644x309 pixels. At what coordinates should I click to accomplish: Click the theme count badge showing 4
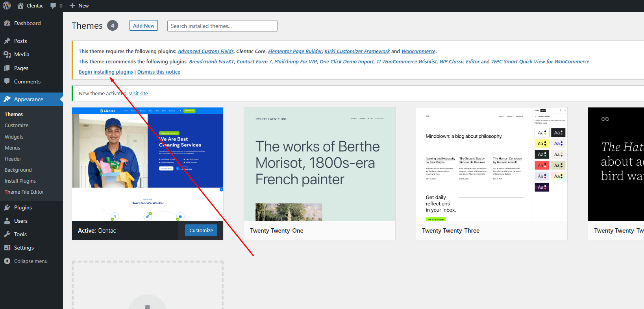click(113, 26)
